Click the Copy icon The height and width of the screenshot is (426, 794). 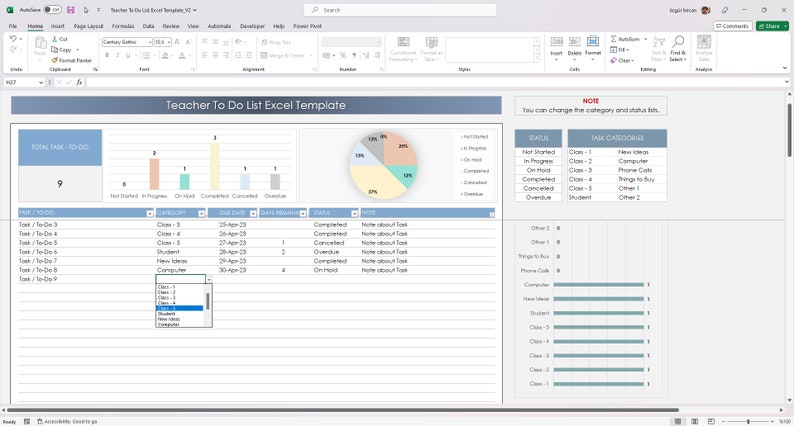pos(54,50)
